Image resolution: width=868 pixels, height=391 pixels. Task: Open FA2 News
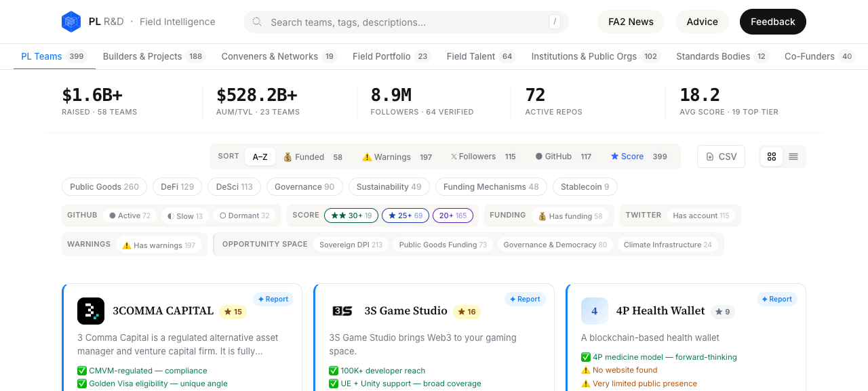point(631,22)
